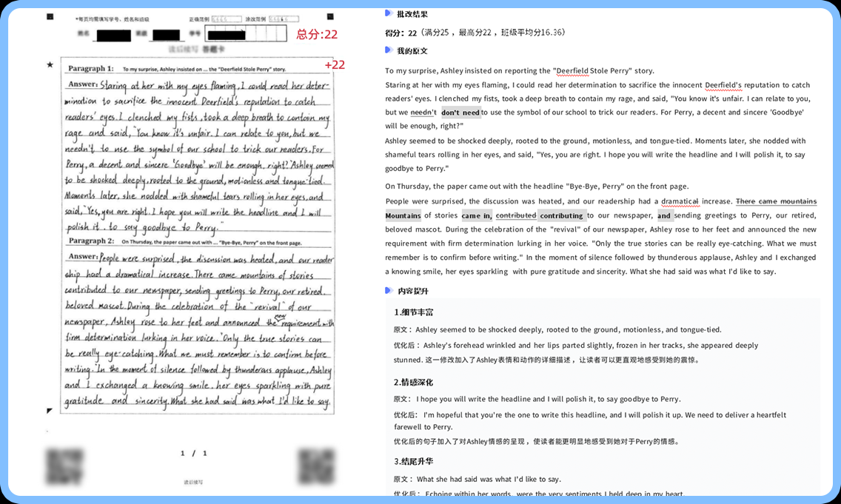This screenshot has height=504, width=841.
Task: Click the essay first line "To my surprise, Ashley insisted"
Action: [x=519, y=71]
